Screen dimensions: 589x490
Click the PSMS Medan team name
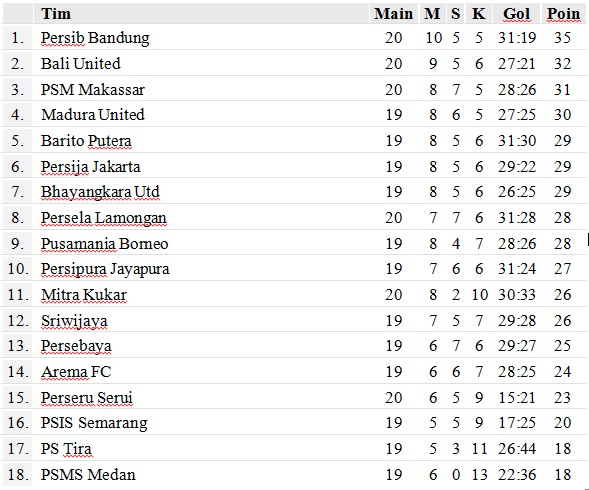pos(88,475)
